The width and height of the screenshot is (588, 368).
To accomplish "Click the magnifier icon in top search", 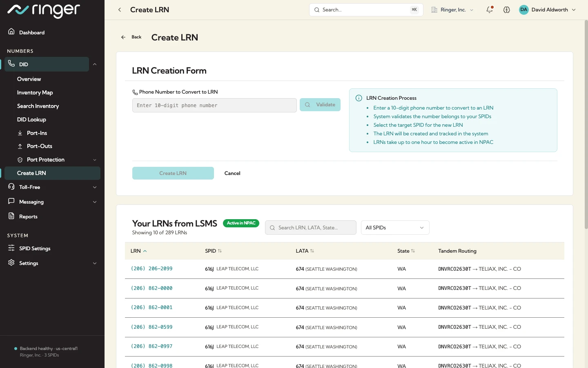I will click(317, 10).
